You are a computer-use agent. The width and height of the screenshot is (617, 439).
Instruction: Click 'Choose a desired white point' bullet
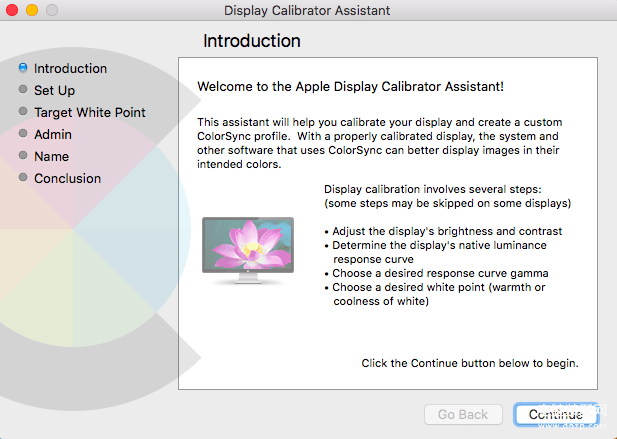[x=435, y=294]
